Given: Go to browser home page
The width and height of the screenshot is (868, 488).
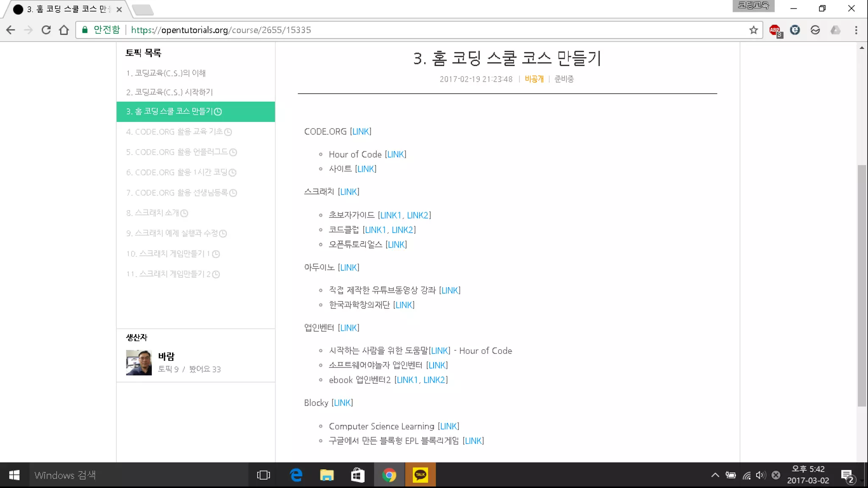Looking at the screenshot, I should coord(64,30).
